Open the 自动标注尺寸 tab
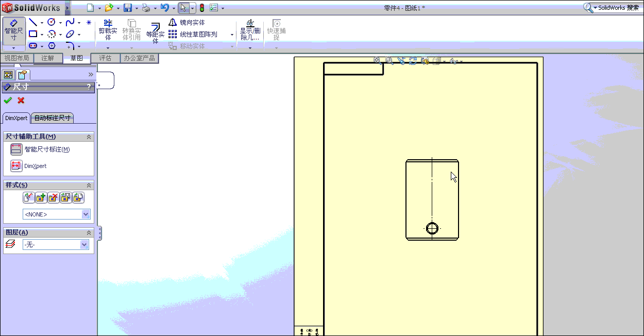Image resolution: width=644 pixels, height=336 pixels. tap(53, 118)
